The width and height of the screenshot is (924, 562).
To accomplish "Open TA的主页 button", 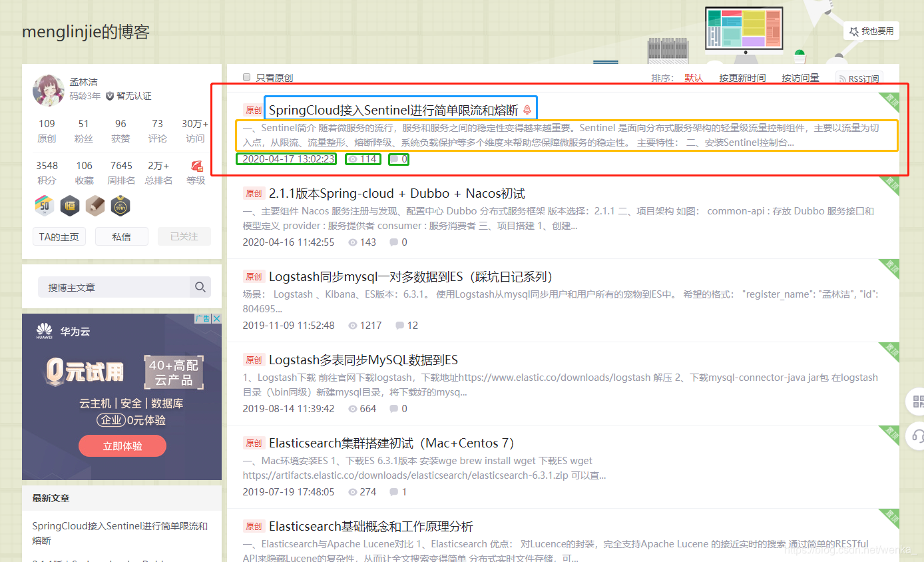I will click(x=59, y=236).
